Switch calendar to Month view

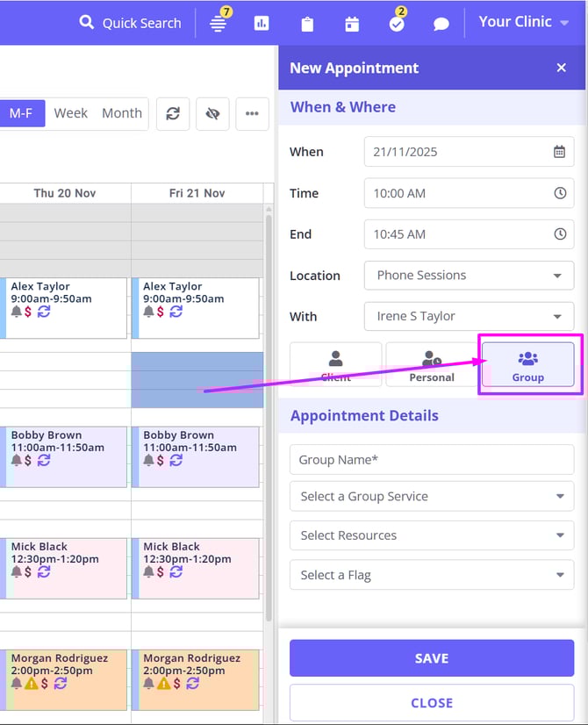pos(121,113)
